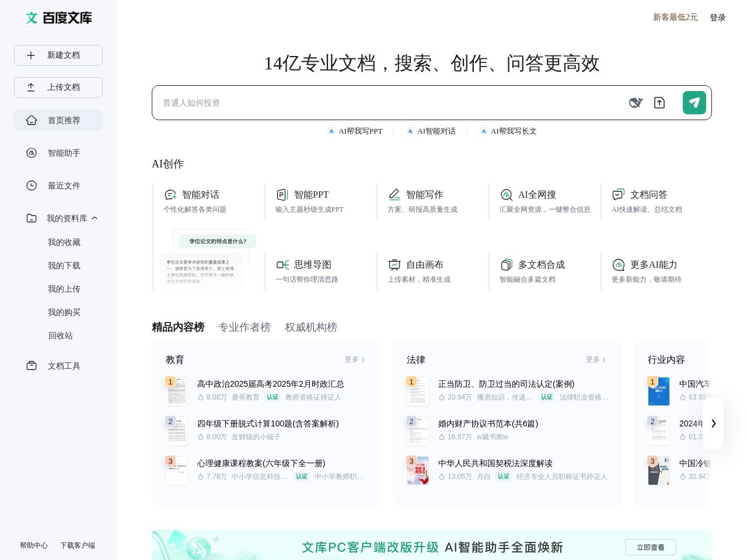
Task: Switch to 权威机构榜 tab
Action: click(x=310, y=327)
